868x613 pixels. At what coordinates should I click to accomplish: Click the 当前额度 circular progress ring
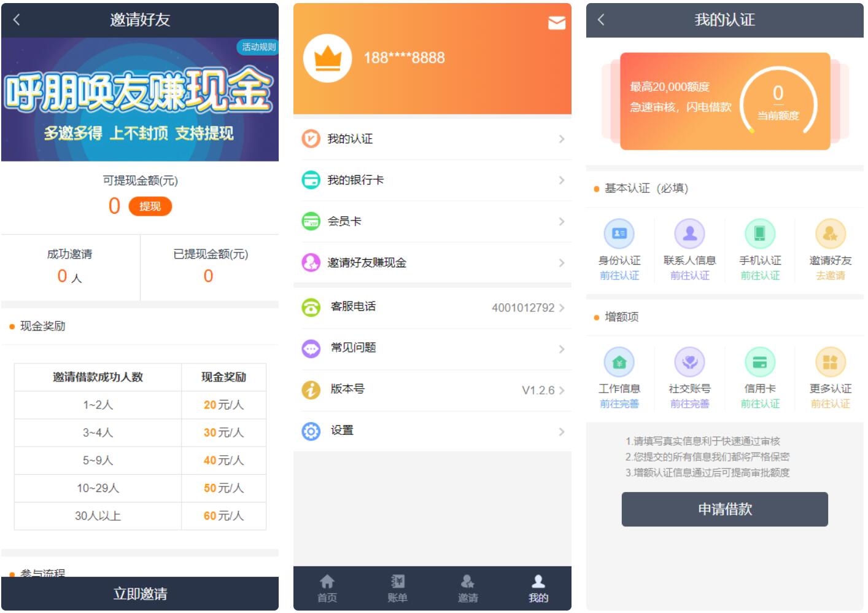780,101
